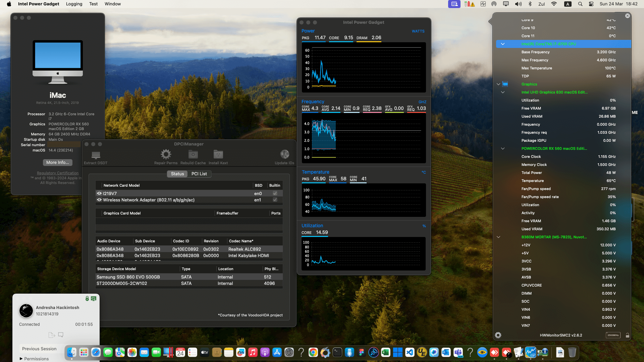This screenshot has height=362, width=644.
Task: Collapse the Graphics section in HWMonitor
Action: pos(498,84)
